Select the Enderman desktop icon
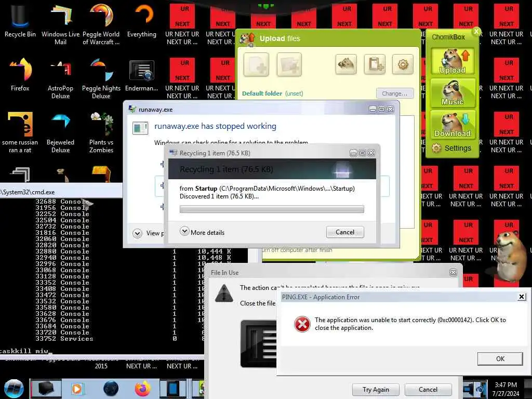532x399 pixels. click(x=142, y=75)
